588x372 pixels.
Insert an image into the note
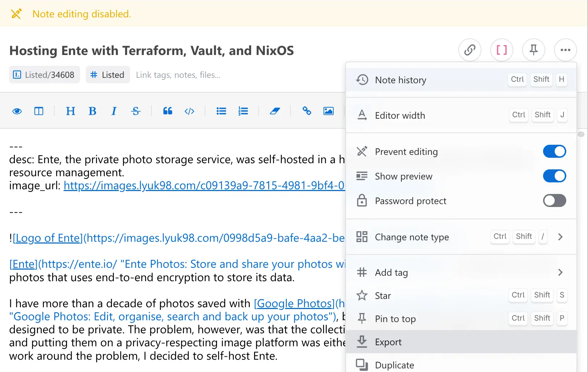pyautogui.click(x=328, y=111)
